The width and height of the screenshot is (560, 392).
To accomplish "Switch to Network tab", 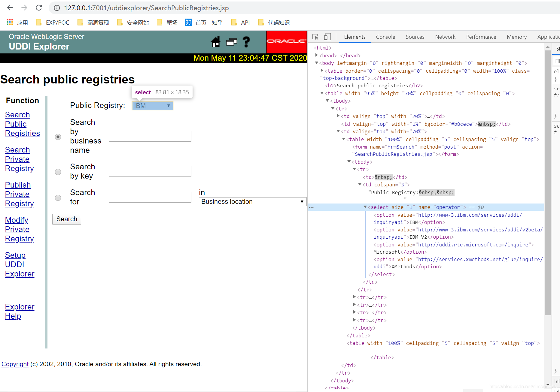I will (x=445, y=37).
